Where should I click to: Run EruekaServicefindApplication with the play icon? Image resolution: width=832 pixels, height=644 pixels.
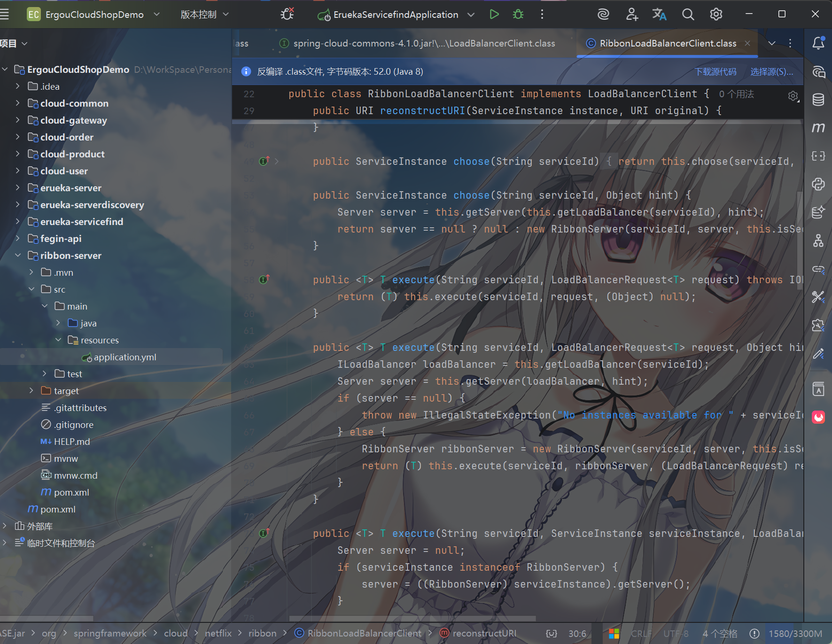(494, 15)
